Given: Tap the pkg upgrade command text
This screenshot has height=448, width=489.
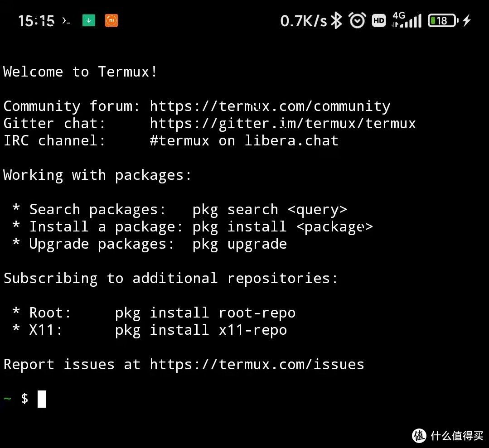Looking at the screenshot, I should 239,244.
